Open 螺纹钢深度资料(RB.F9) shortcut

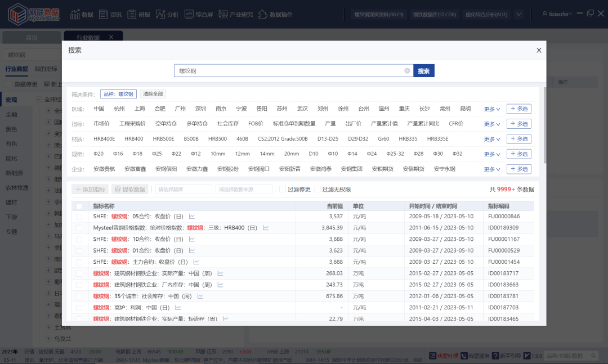pos(379,14)
